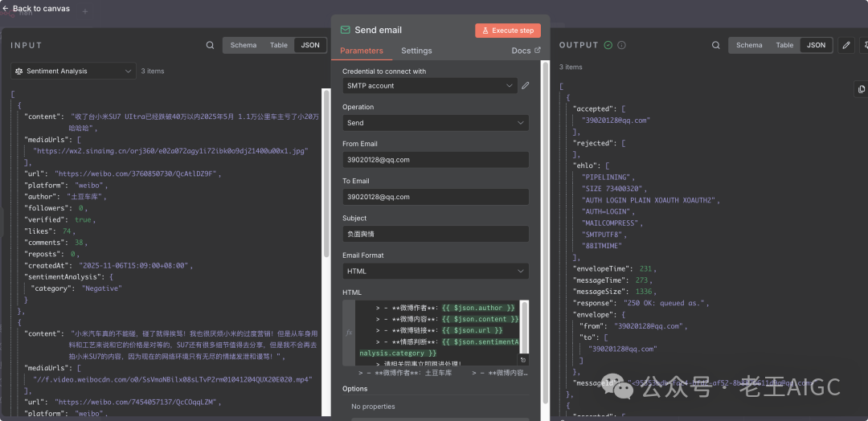Click the category value Negative
868x421 pixels.
102,288
